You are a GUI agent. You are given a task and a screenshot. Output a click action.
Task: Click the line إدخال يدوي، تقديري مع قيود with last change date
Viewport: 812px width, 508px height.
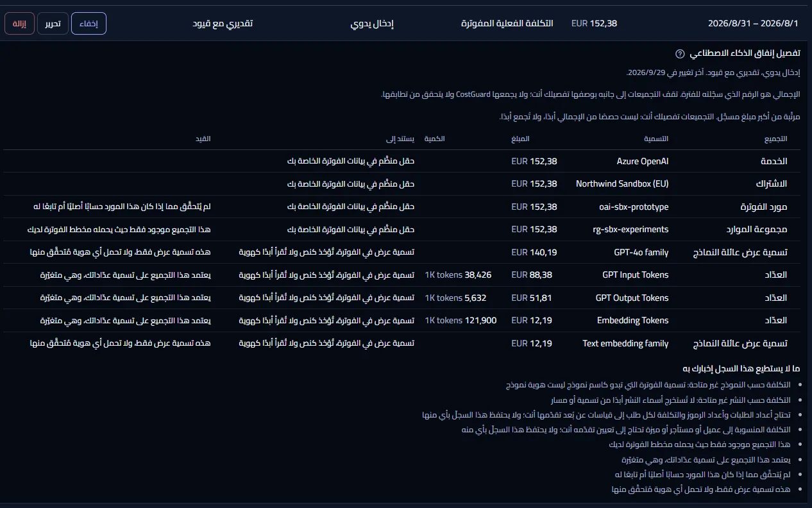click(x=713, y=73)
